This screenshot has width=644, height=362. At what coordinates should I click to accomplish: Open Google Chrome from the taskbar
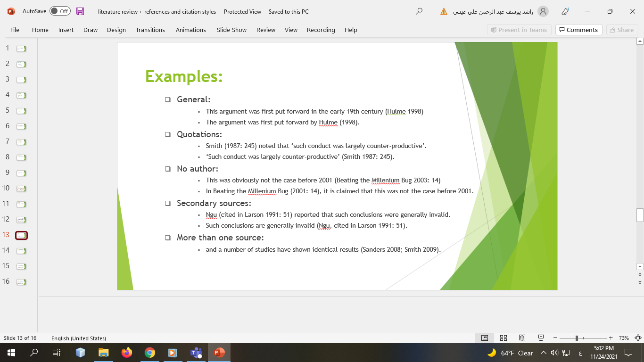pos(150,352)
